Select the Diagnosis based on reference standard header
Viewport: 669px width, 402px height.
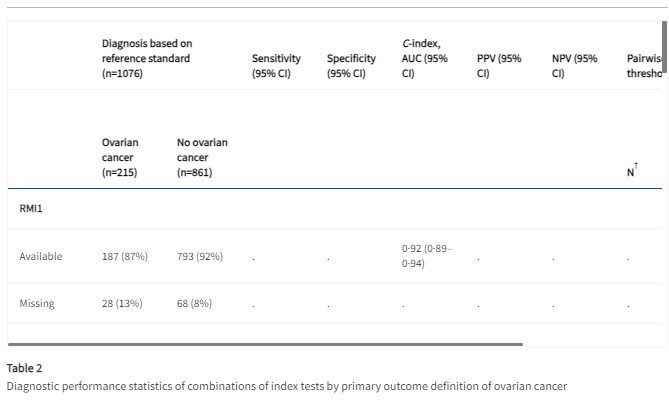click(x=146, y=58)
